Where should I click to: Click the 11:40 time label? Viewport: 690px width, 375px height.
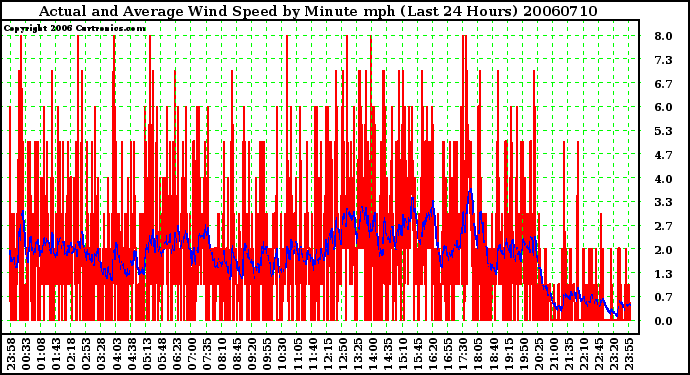tap(312, 354)
